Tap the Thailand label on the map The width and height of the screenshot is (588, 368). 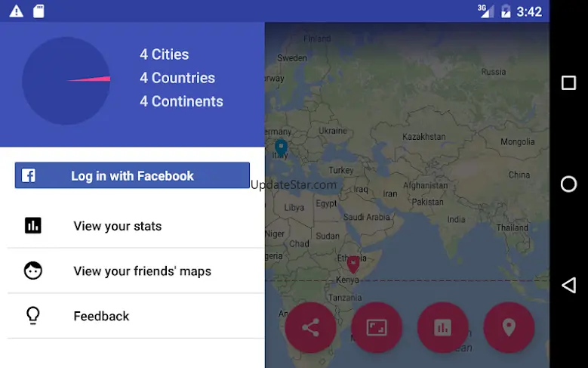tap(513, 227)
